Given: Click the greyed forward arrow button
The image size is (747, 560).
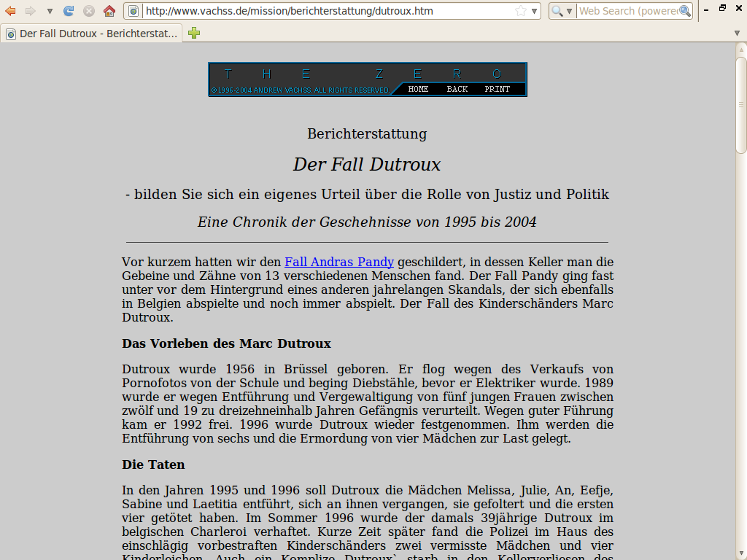Looking at the screenshot, I should click(x=31, y=10).
